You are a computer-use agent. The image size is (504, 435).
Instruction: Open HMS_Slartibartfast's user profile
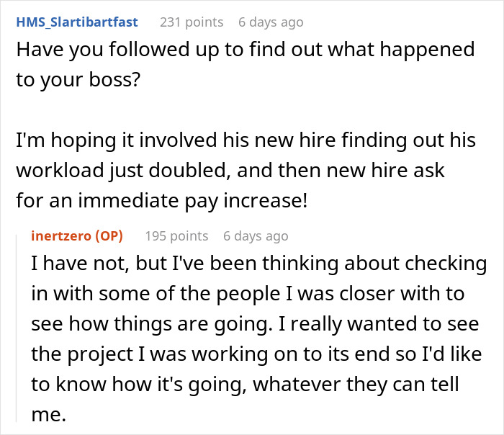pos(77,22)
